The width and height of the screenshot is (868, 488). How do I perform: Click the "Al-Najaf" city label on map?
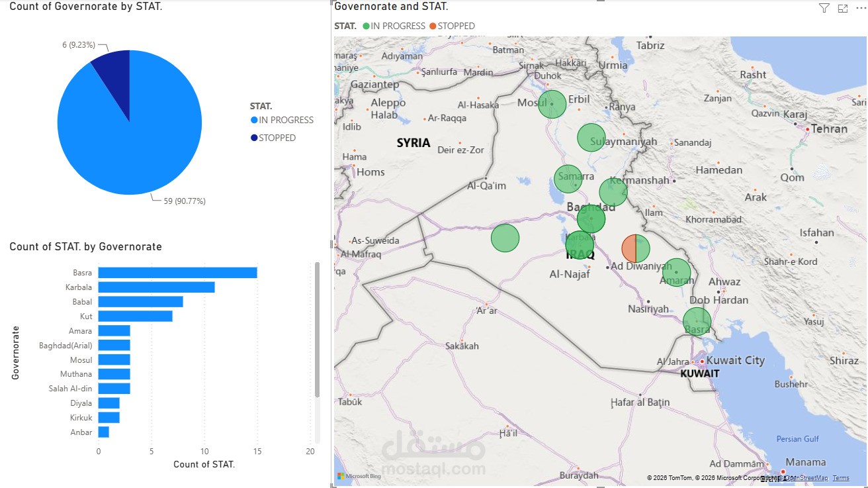tap(569, 273)
